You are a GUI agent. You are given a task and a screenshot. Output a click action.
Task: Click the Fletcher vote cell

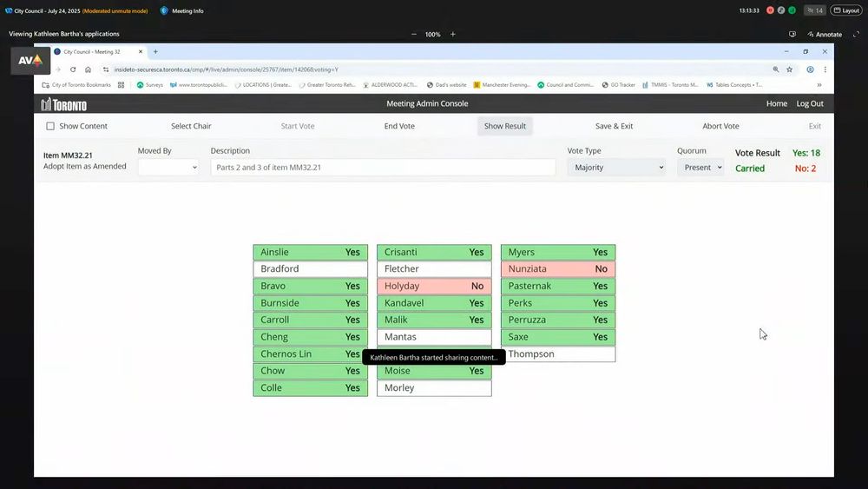(434, 268)
